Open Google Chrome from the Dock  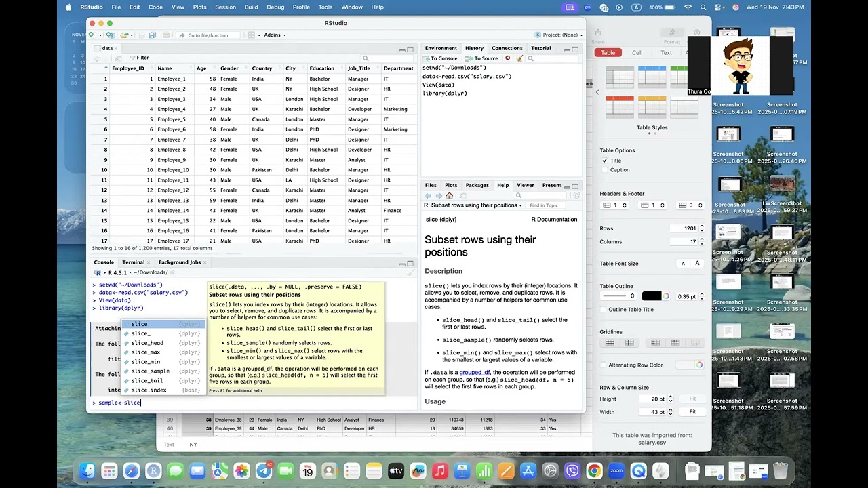(x=594, y=470)
